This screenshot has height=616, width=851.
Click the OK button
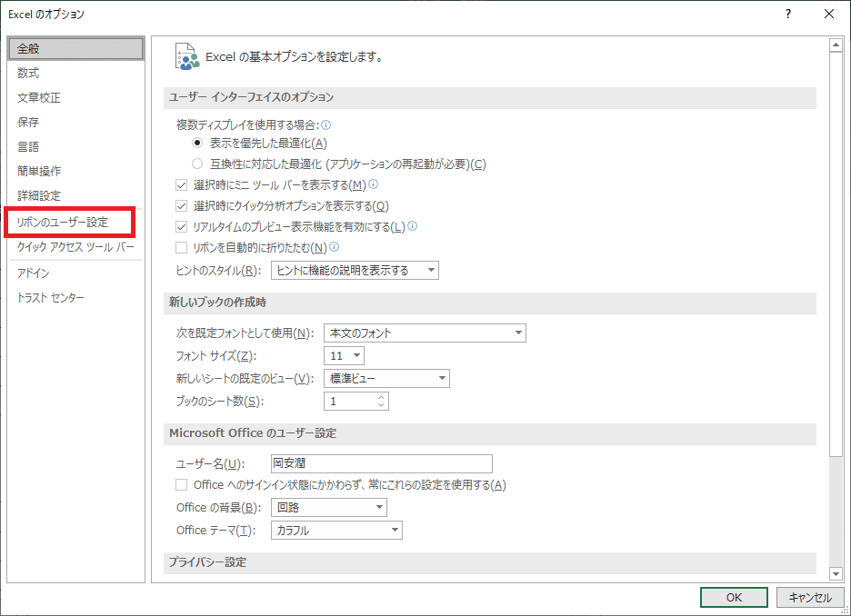click(x=733, y=597)
